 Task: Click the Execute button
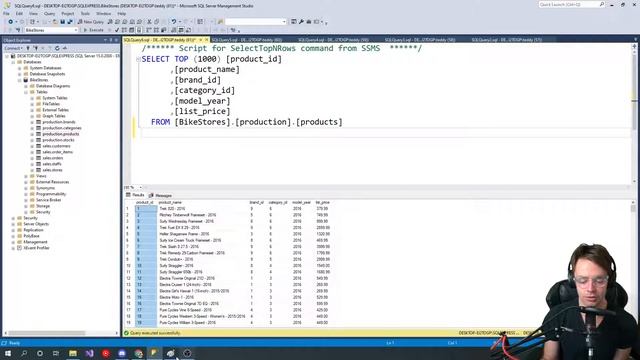point(93,30)
